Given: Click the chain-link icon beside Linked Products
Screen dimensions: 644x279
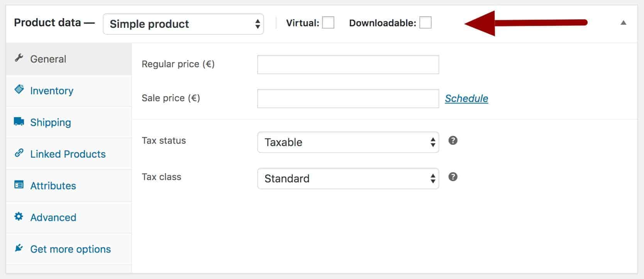Looking at the screenshot, I should [x=19, y=153].
